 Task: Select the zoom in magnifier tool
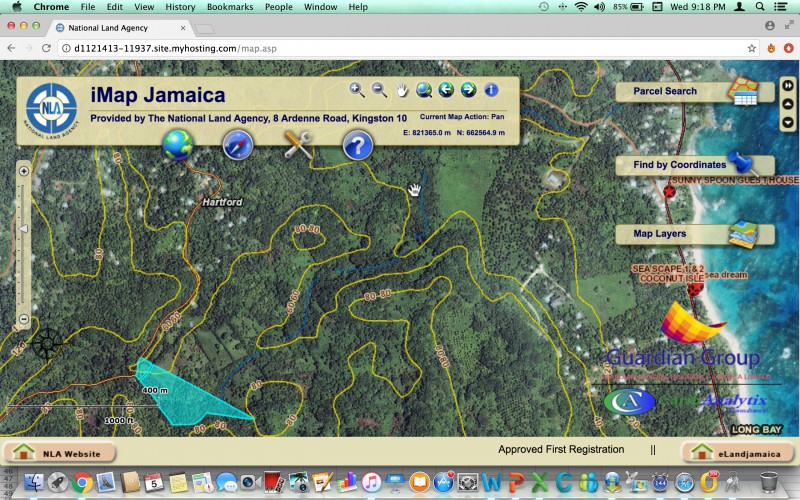(357, 90)
